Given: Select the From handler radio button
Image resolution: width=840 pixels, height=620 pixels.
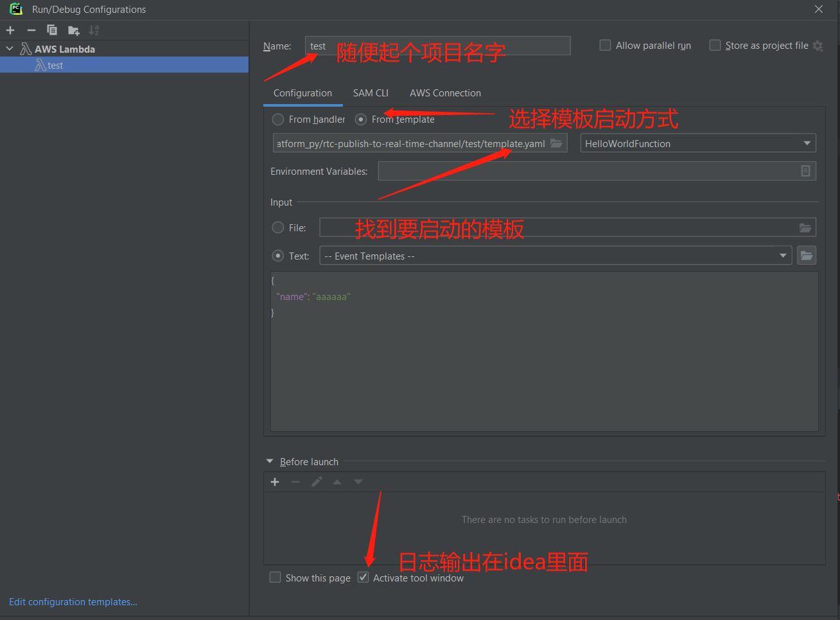Looking at the screenshot, I should point(278,120).
